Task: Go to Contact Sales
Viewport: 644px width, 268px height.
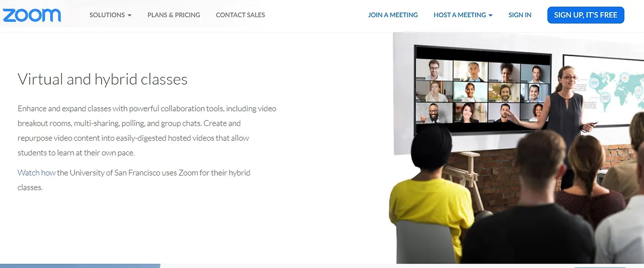Action: (240, 15)
